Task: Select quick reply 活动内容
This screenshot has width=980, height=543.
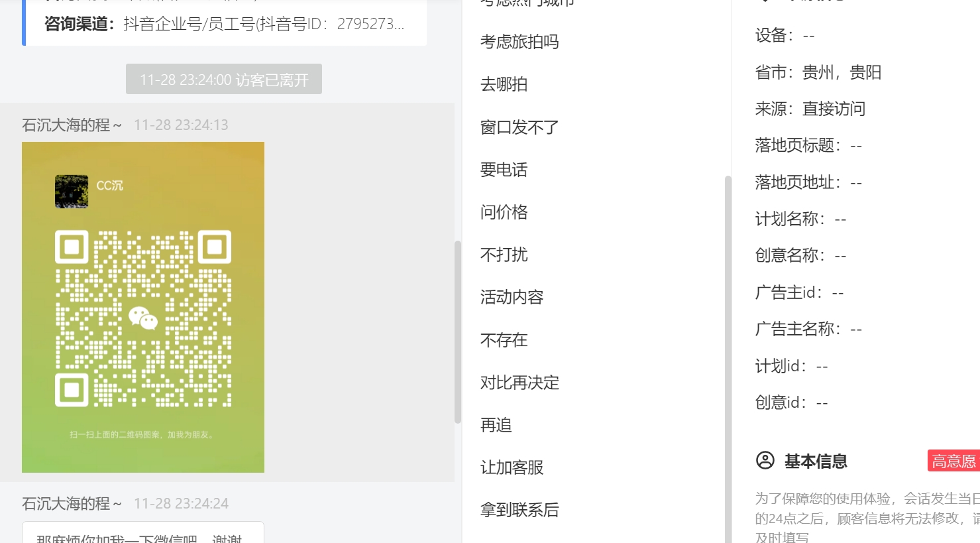Action: (x=512, y=297)
